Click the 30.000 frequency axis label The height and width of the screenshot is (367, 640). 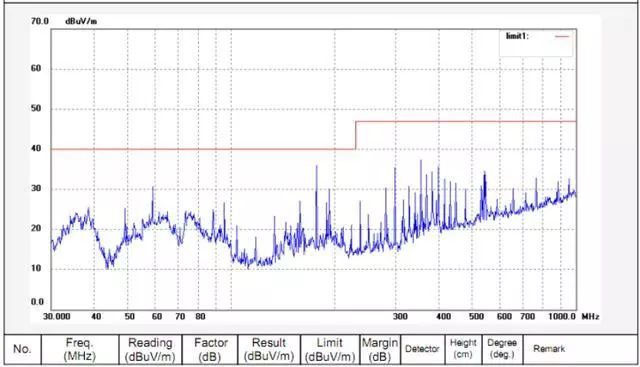point(57,316)
